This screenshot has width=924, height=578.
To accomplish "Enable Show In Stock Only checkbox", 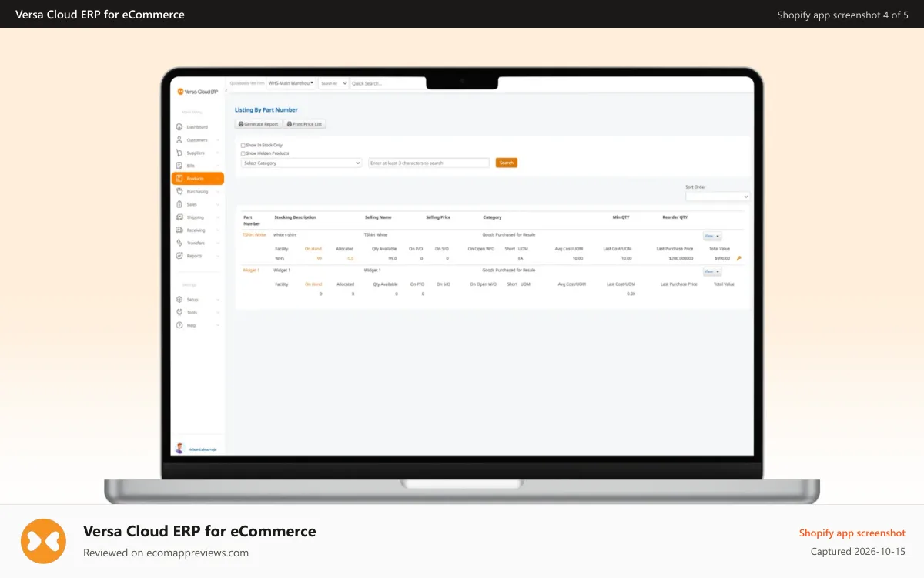I will click(x=243, y=145).
